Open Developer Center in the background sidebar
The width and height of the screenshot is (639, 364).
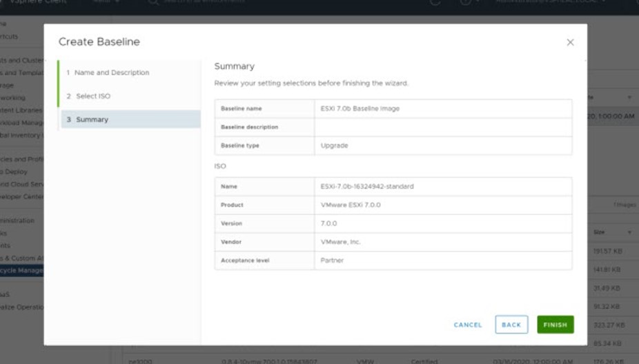pyautogui.click(x=21, y=196)
